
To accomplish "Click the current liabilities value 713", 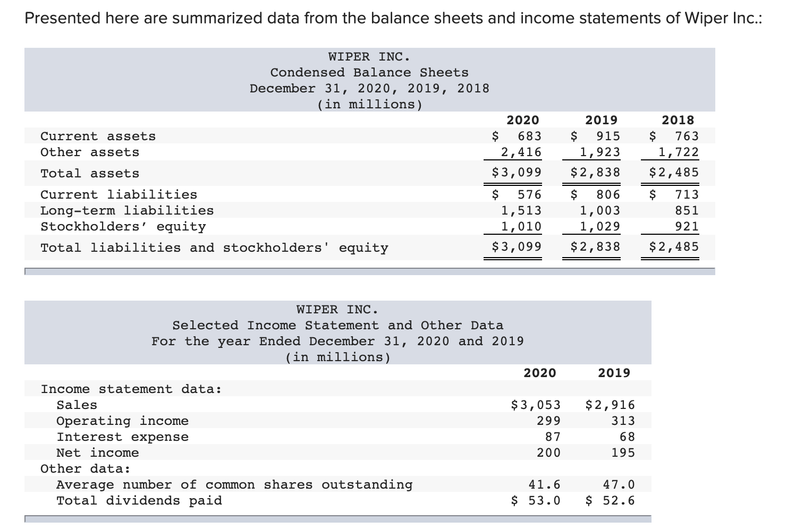I will pyautogui.click(x=687, y=195).
